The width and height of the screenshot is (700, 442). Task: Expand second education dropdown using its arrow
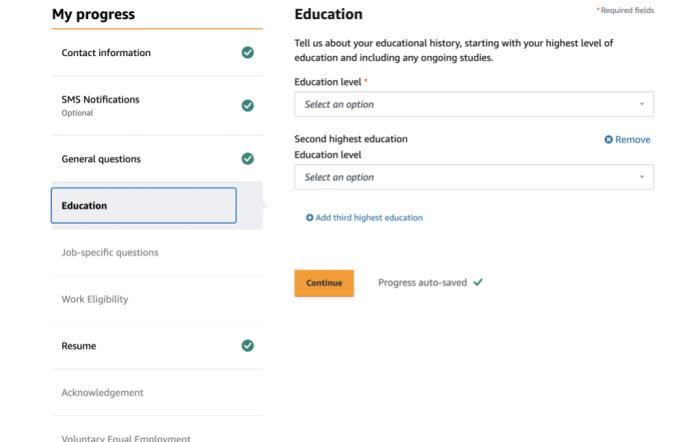click(641, 177)
